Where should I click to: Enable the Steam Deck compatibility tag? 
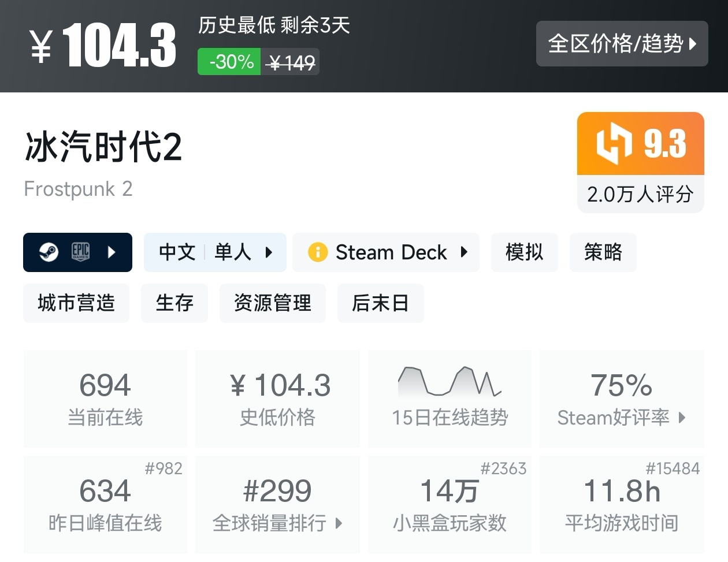[x=391, y=252]
